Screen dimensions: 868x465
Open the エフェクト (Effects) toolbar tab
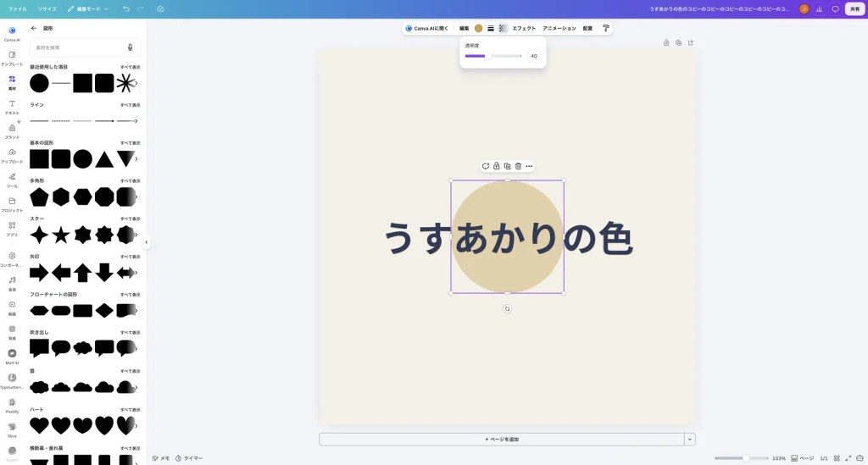524,28
